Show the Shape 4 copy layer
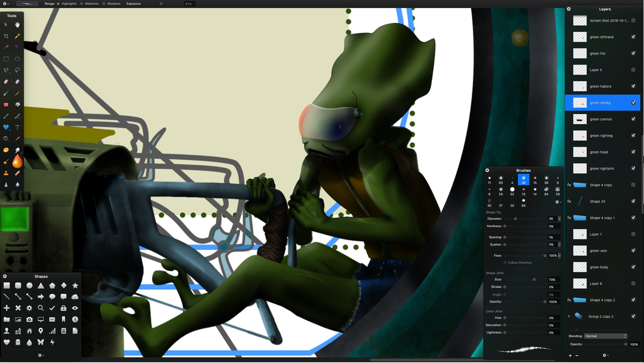Viewport: 644px width, 363px height. [x=633, y=185]
